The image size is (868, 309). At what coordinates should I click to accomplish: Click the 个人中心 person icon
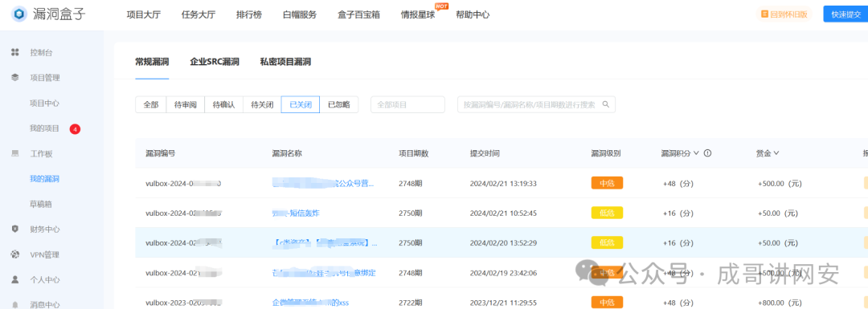(15, 279)
